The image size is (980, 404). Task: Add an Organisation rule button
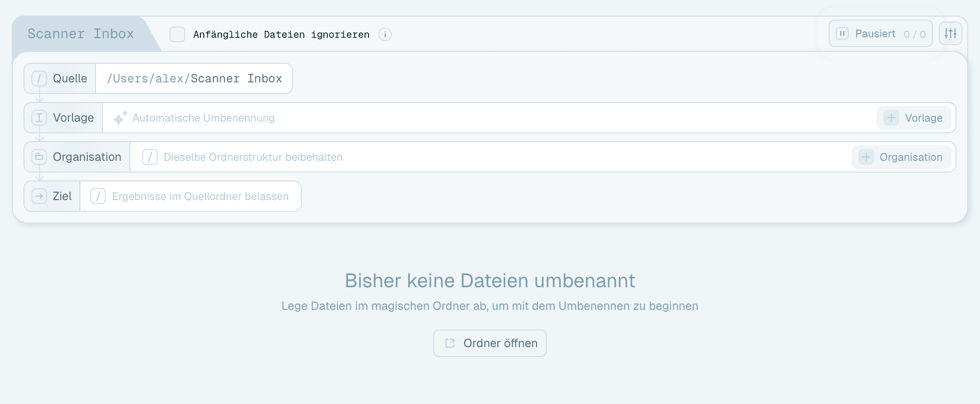coord(901,157)
